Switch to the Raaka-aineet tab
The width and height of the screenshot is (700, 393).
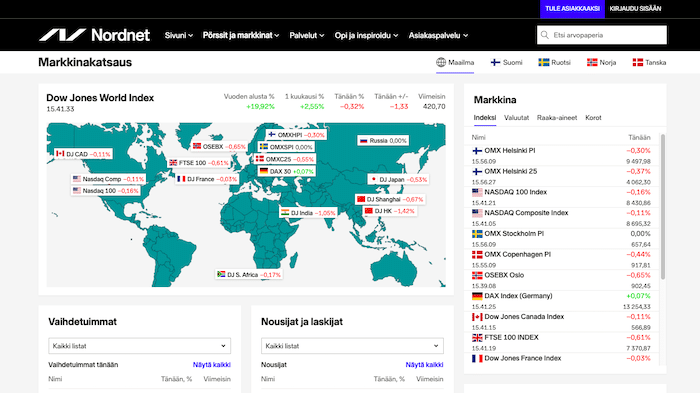(x=557, y=117)
